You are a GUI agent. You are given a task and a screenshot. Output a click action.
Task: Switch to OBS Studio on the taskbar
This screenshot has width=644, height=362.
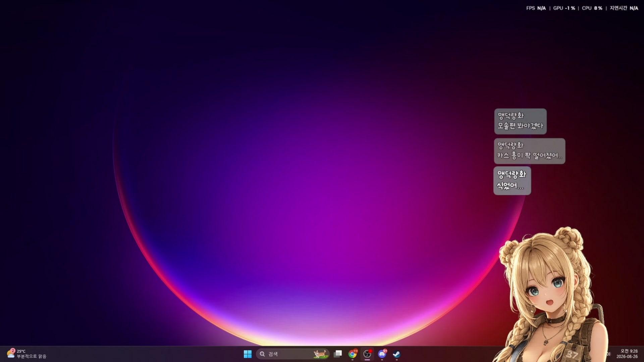click(x=367, y=354)
